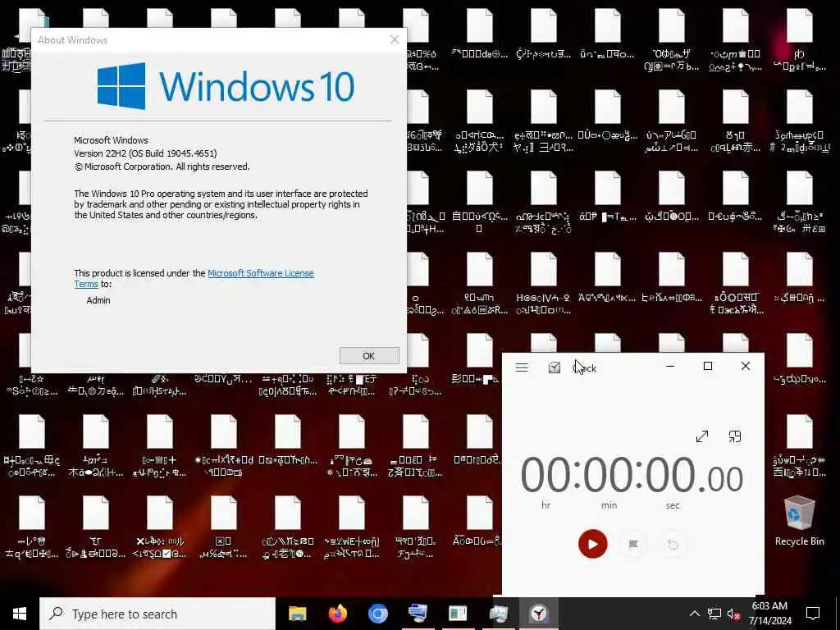The image size is (840, 630).
Task: Click the stopwatch time display 00:00:00.00
Action: point(632,476)
